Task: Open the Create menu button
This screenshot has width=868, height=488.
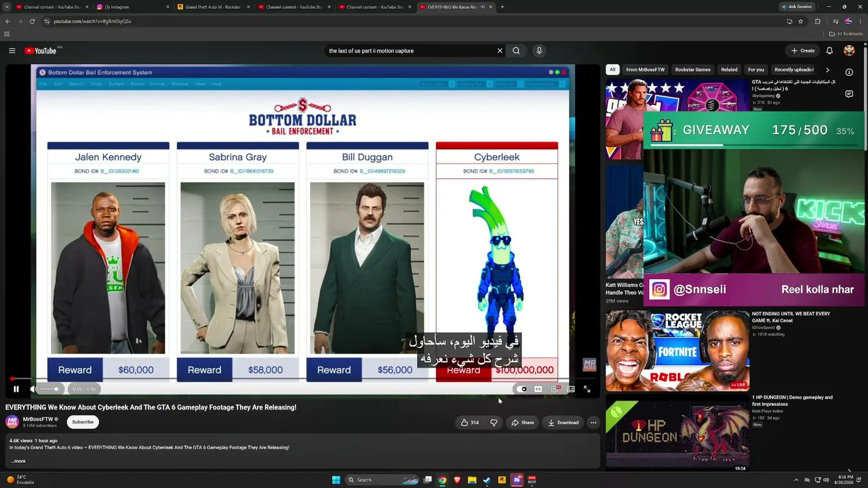Action: pos(803,51)
